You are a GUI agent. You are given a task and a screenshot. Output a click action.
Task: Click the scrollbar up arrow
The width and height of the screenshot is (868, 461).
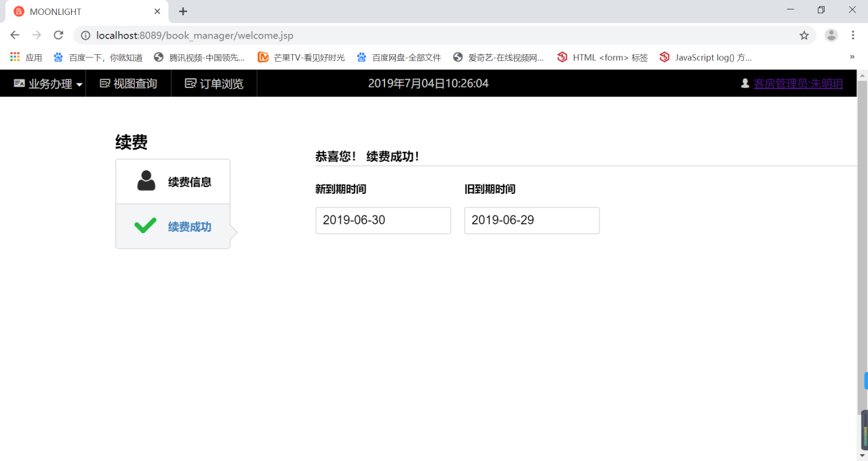[x=863, y=74]
